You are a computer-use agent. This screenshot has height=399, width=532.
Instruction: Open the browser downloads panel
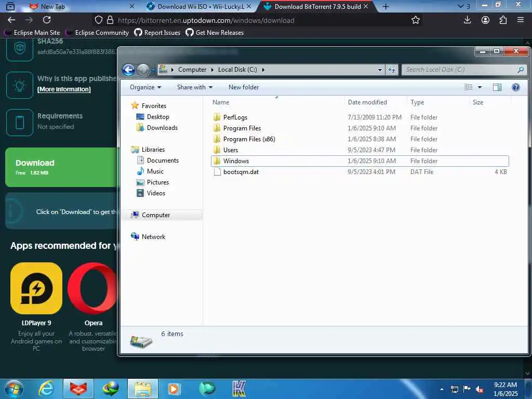point(467,20)
